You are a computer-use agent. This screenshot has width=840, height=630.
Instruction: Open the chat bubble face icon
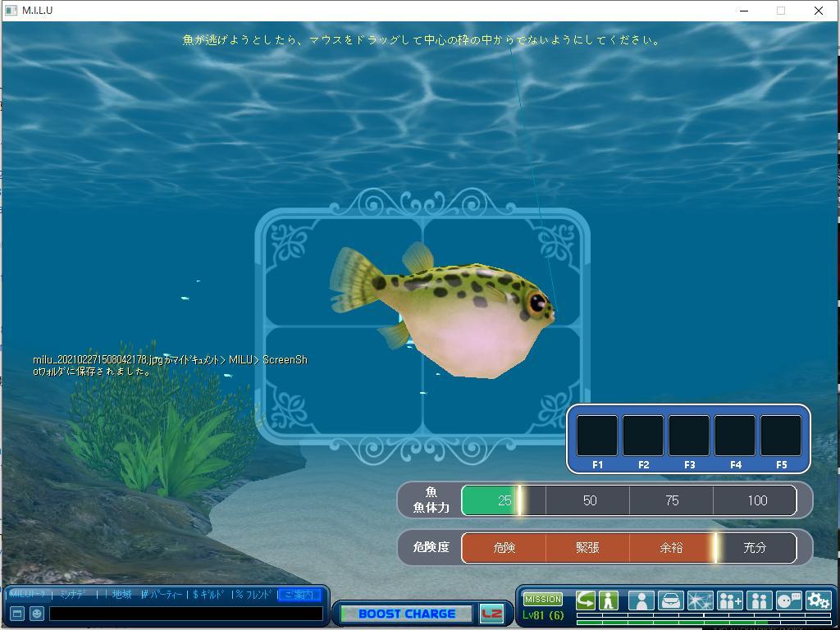(x=788, y=601)
